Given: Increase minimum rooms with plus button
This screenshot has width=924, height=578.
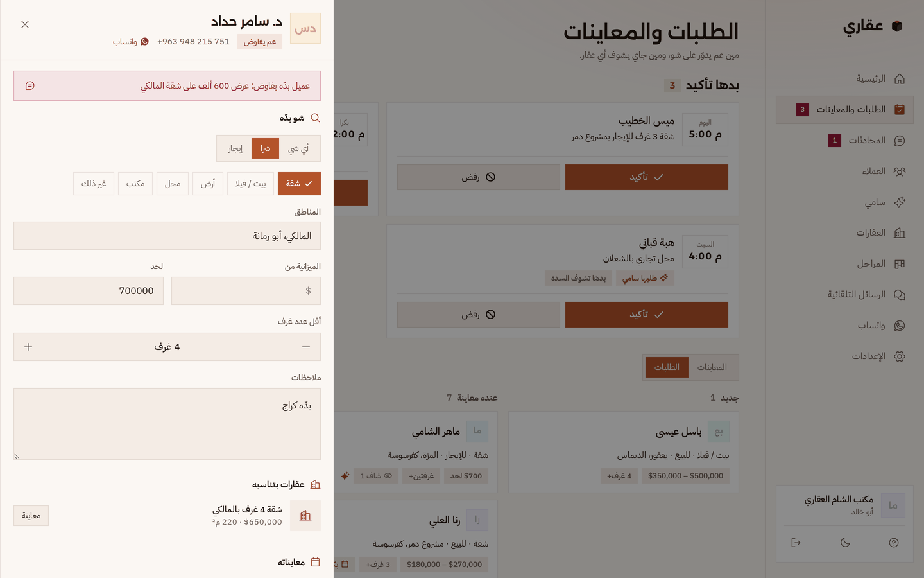Looking at the screenshot, I should (28, 347).
